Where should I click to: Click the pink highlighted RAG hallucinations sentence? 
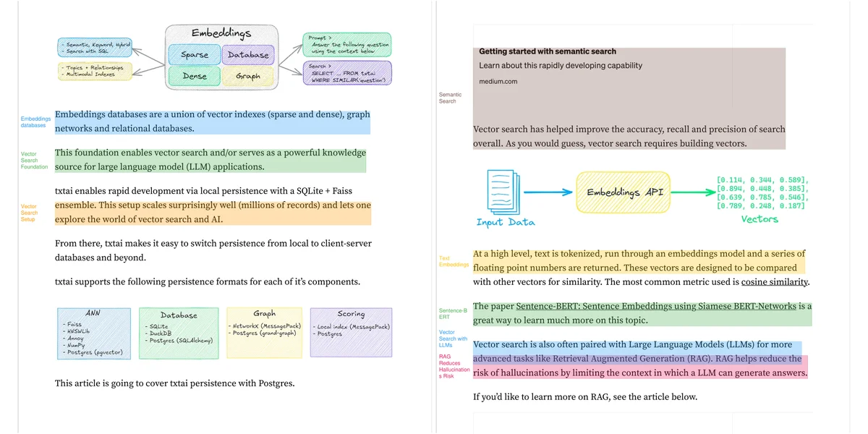point(639,373)
